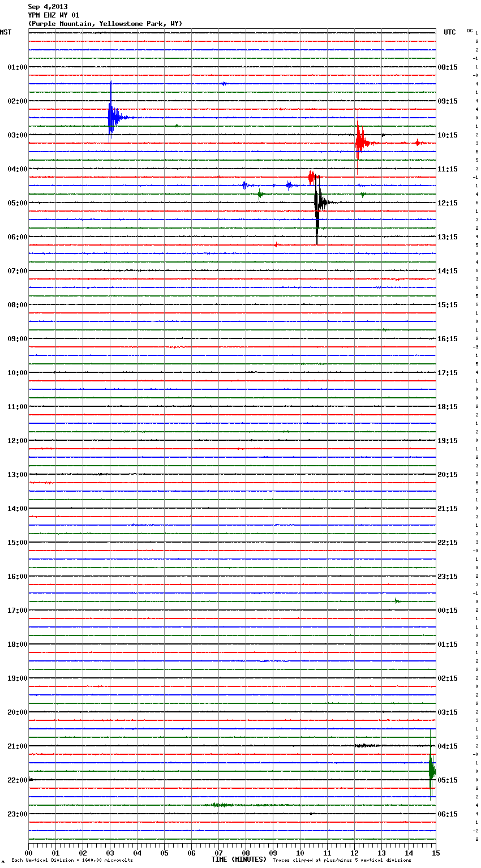Click the "Traces clipped at plus/minus 5 vertical divisions" note
The width and height of the screenshot is (481, 868).
click(x=342, y=860)
